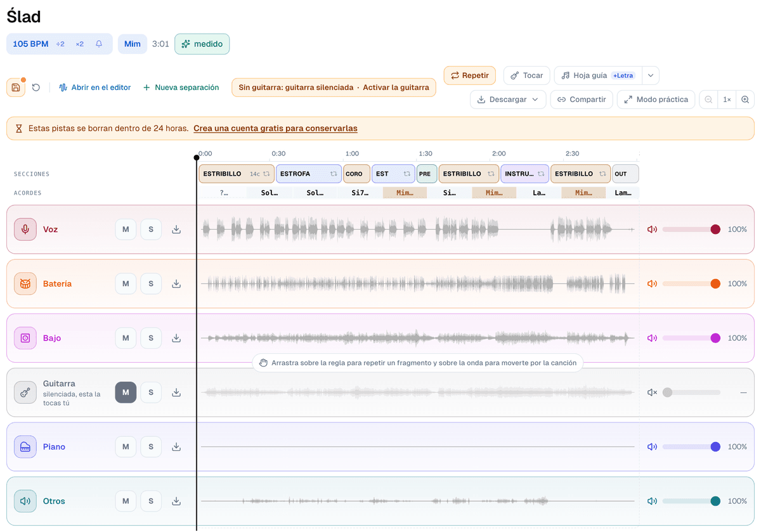Select the PRE section
The image size is (761, 532).
point(427,174)
